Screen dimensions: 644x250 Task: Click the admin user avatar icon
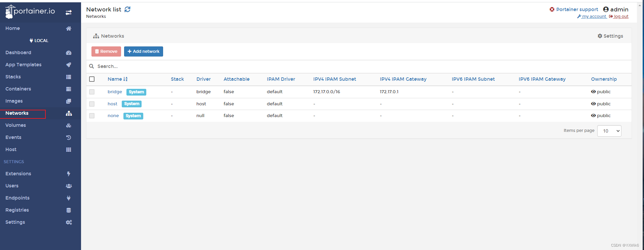click(x=606, y=9)
